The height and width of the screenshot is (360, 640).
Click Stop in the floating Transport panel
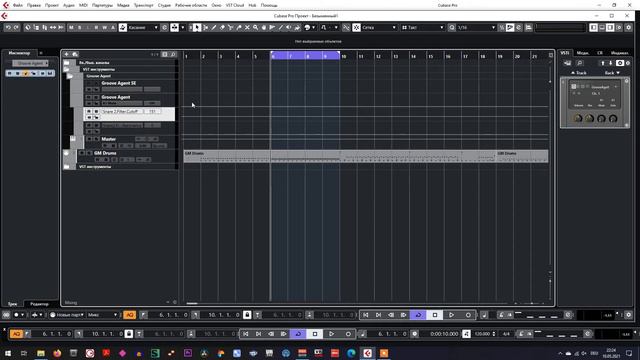click(x=315, y=334)
